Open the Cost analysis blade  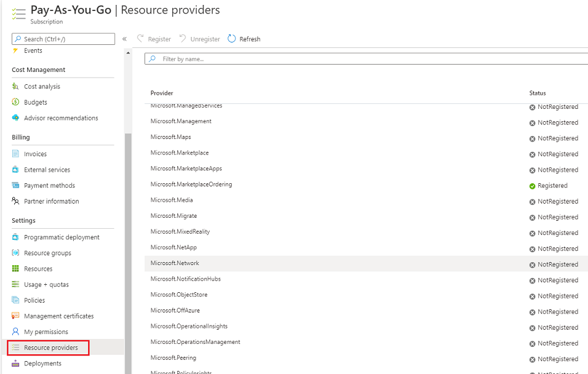[x=43, y=86]
